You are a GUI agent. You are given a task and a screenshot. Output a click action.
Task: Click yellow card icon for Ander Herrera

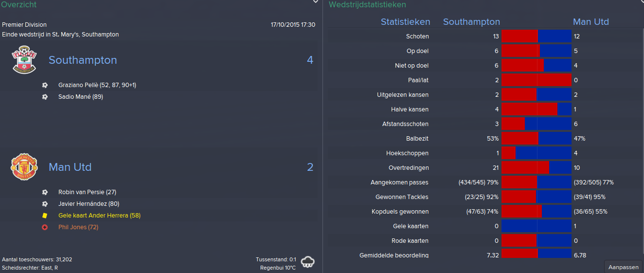point(45,216)
